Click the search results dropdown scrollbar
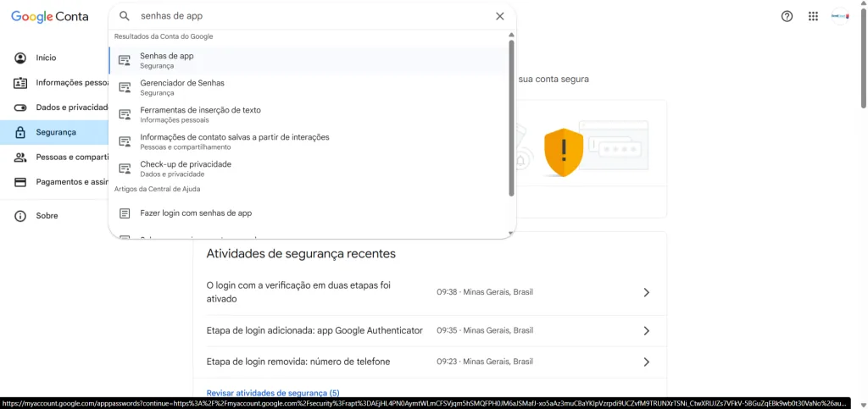The height and width of the screenshot is (409, 868). click(x=511, y=118)
